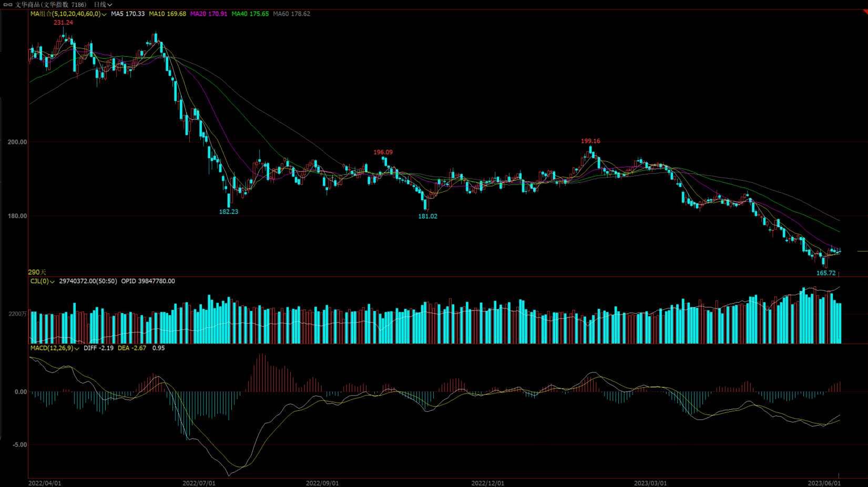868x487 pixels.
Task: Select the MA10 169.68 legend label
Action: 167,14
